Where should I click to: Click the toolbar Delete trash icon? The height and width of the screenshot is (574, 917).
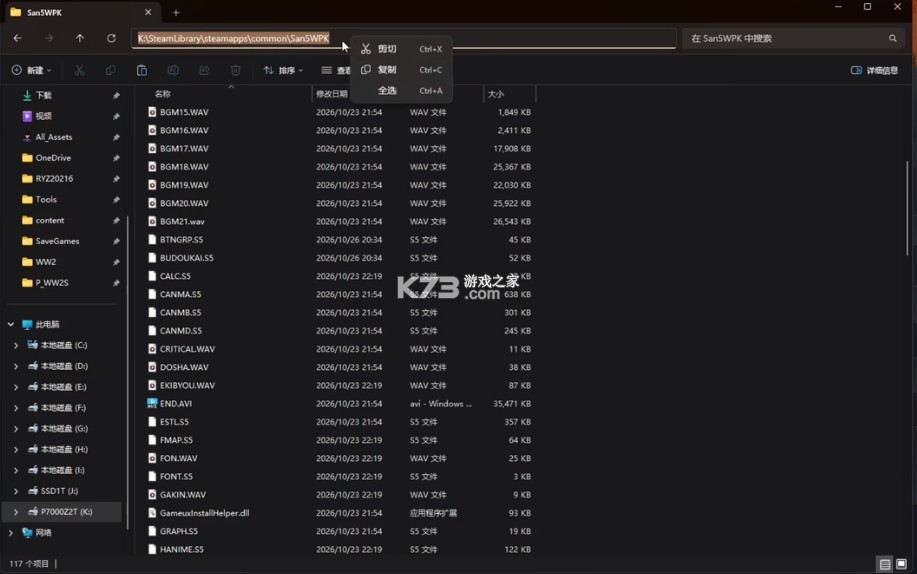coord(236,70)
